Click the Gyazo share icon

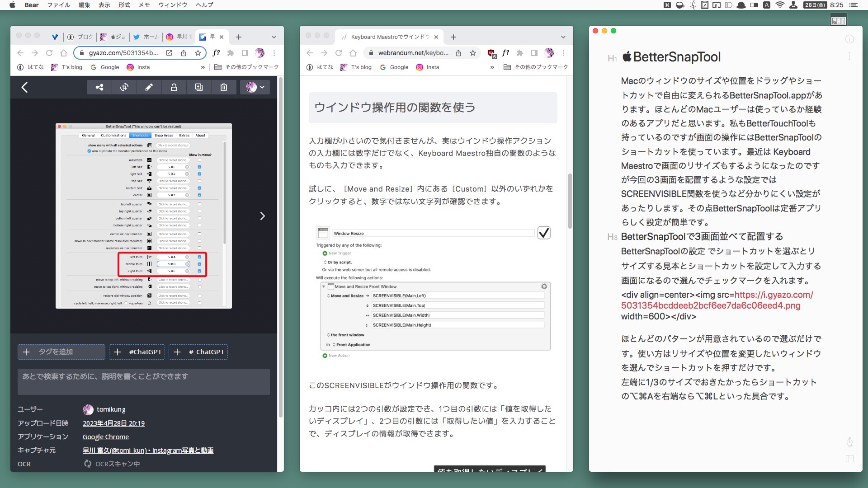pos(99,87)
